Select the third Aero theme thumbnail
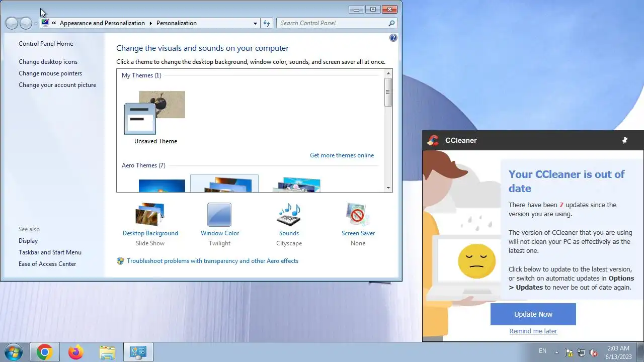 point(297,184)
